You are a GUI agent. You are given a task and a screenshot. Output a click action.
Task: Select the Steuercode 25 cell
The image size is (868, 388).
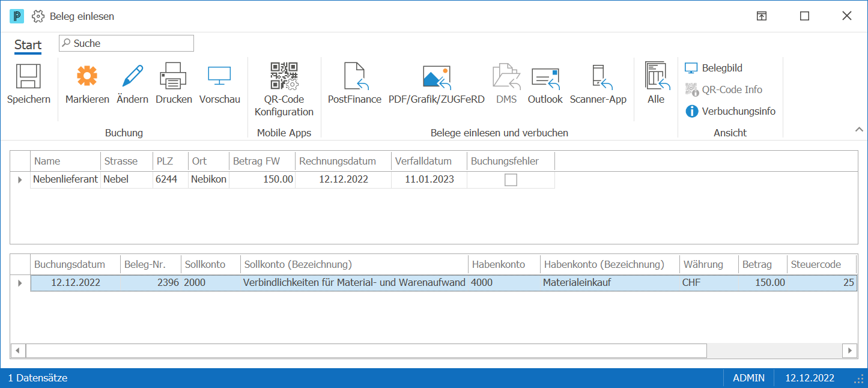pyautogui.click(x=822, y=283)
